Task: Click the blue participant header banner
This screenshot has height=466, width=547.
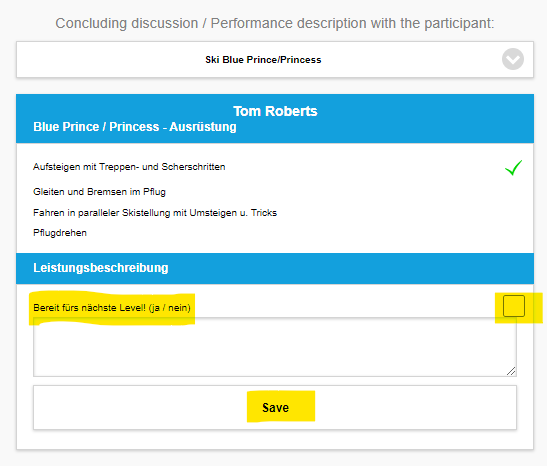Action: (x=275, y=119)
